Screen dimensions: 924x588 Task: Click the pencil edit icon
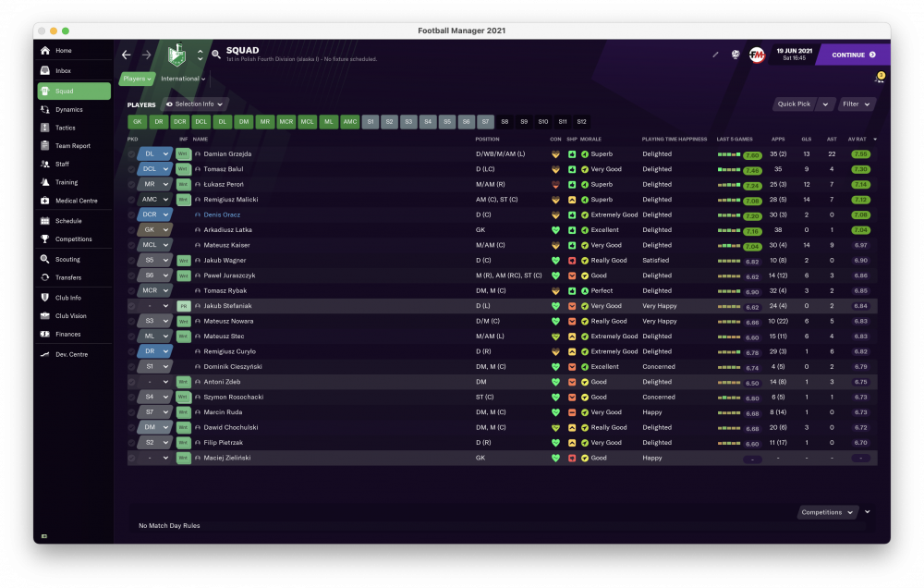pos(715,55)
